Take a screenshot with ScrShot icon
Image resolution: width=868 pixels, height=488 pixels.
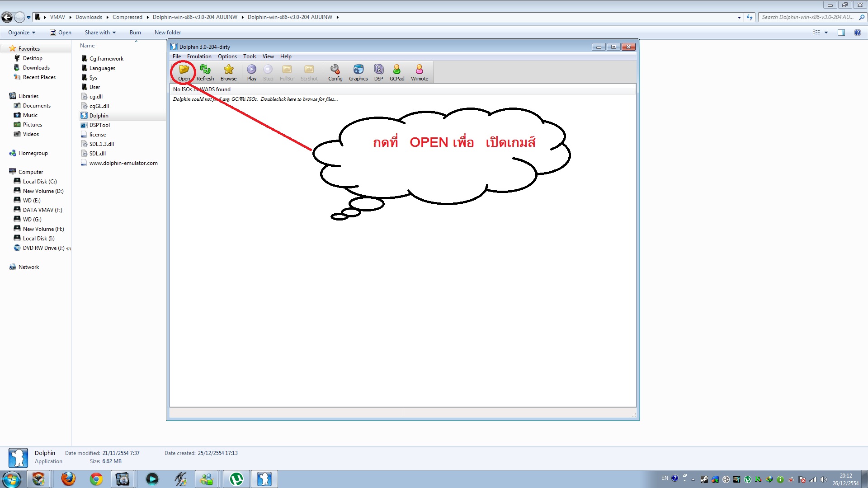309,72
